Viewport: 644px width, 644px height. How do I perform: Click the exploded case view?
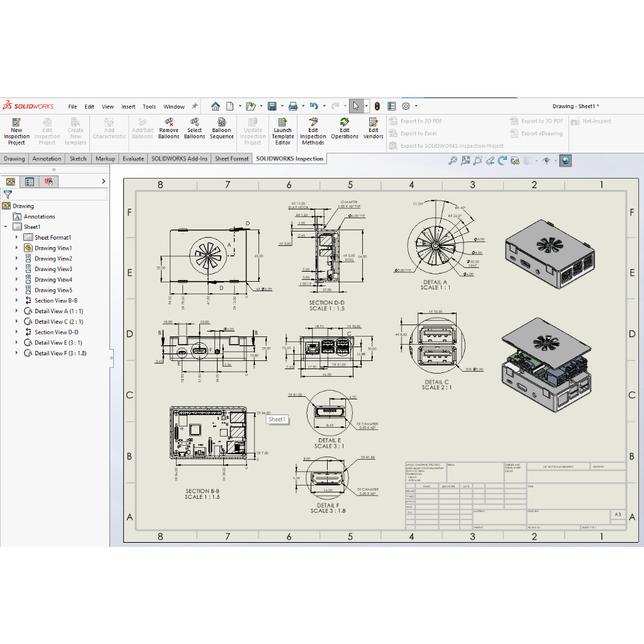click(x=547, y=364)
